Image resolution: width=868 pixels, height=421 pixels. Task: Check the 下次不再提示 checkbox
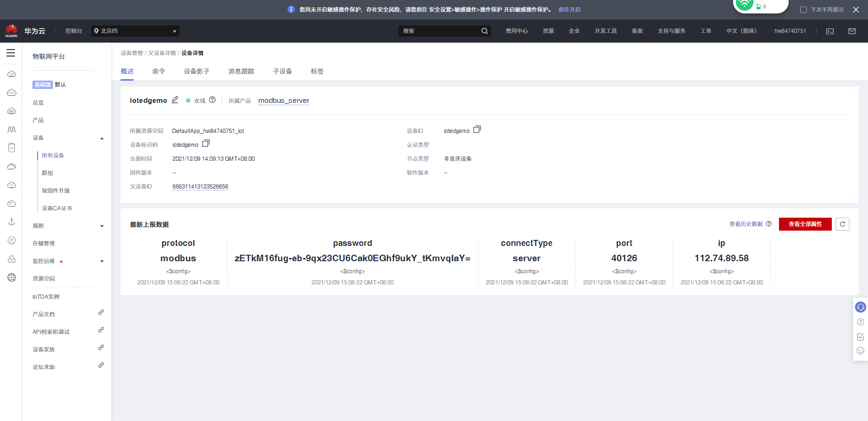click(804, 10)
